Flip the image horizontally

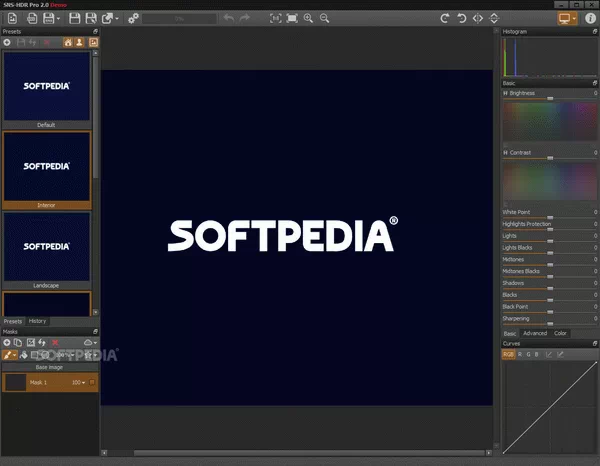477,18
